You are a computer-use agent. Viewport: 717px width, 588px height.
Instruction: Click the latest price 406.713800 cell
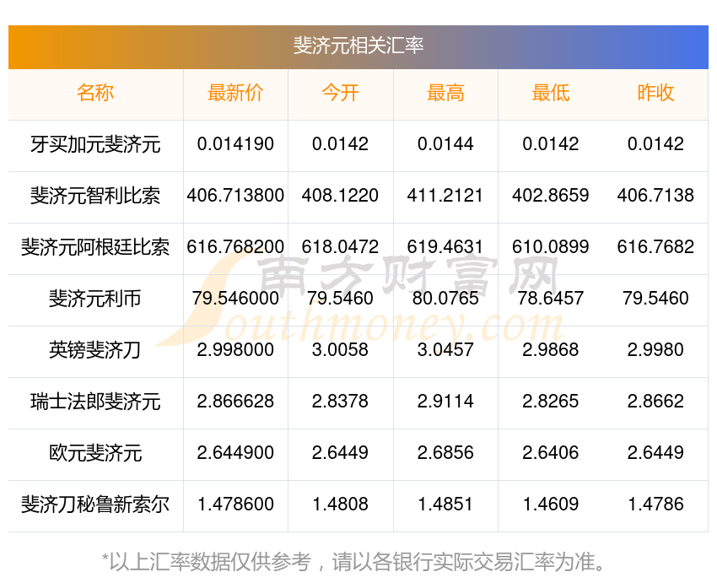(235, 196)
